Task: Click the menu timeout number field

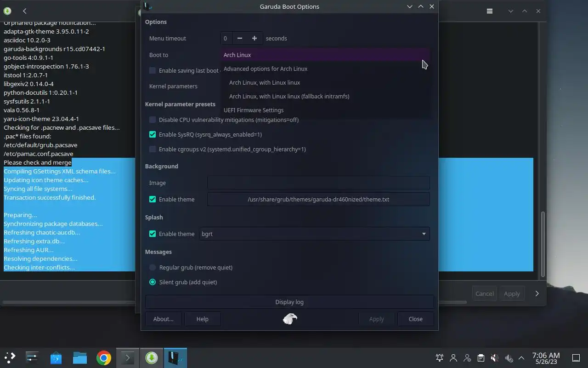Action: 226,38
